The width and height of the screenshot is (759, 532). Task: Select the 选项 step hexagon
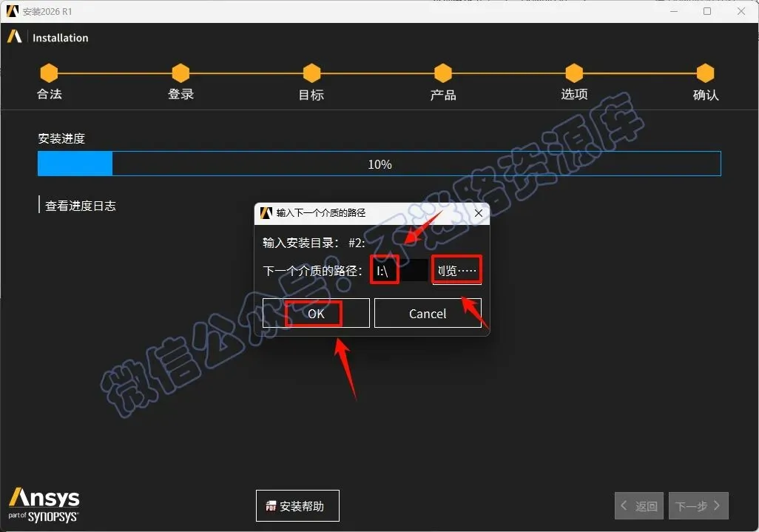coord(574,73)
